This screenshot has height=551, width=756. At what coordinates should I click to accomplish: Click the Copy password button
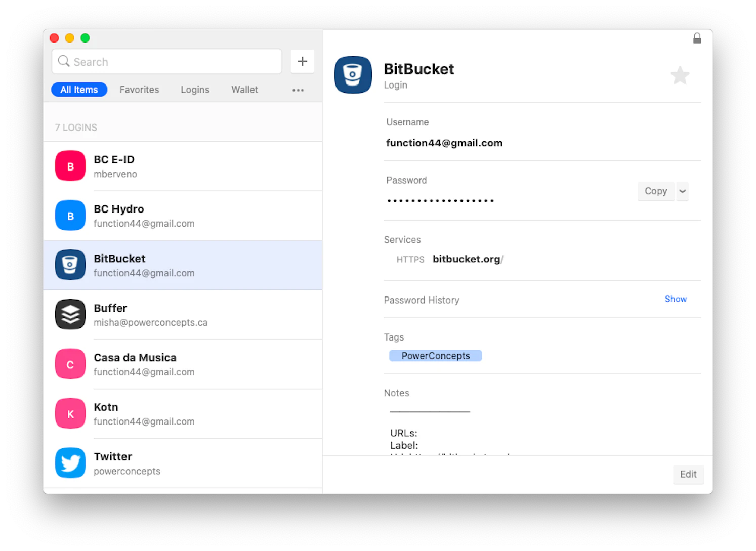pyautogui.click(x=656, y=191)
